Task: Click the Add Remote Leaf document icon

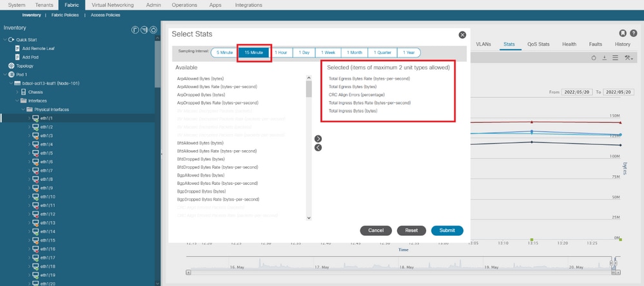Action: (17, 48)
